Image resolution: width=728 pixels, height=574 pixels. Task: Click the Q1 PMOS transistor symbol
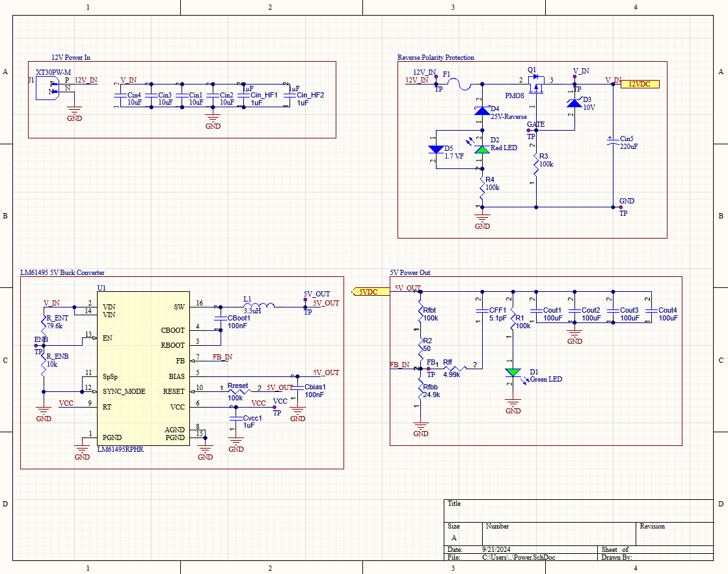point(536,83)
